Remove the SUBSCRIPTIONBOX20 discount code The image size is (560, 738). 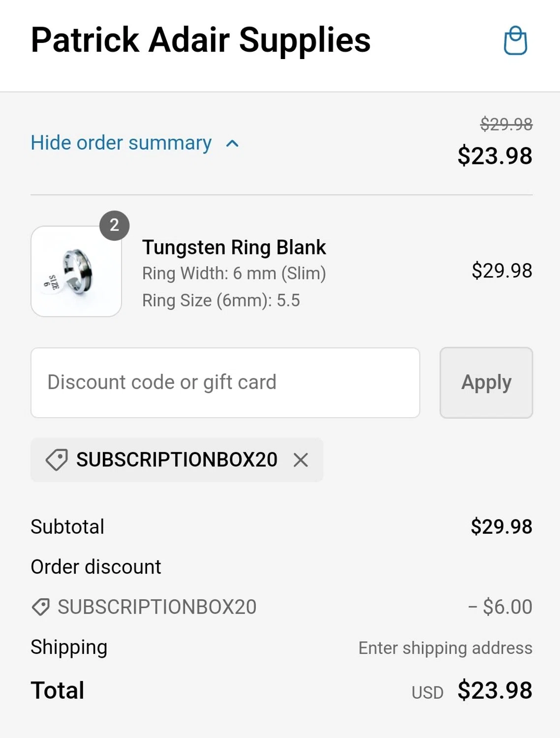point(301,460)
